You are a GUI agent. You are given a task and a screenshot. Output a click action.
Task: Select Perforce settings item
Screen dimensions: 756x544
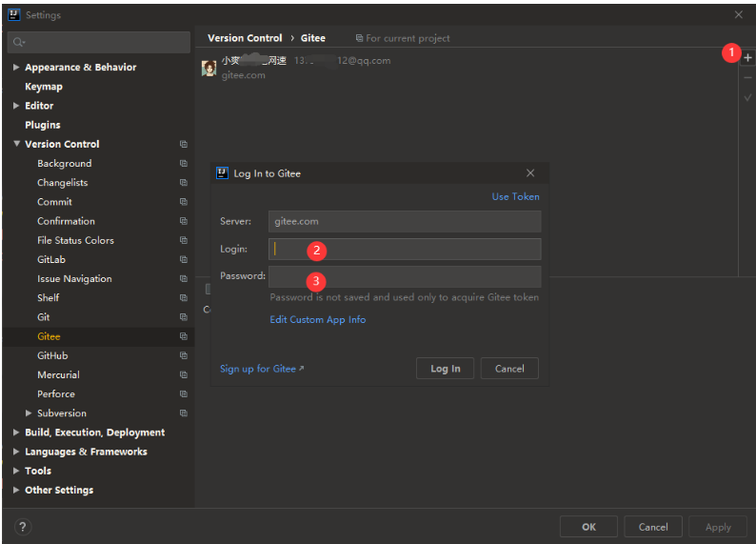[x=56, y=394]
